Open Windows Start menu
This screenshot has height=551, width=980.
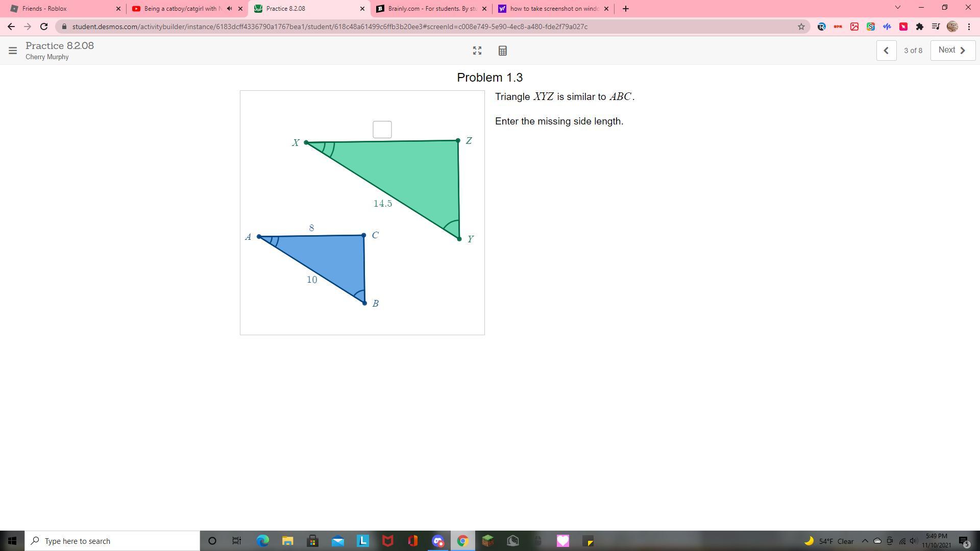click(12, 541)
